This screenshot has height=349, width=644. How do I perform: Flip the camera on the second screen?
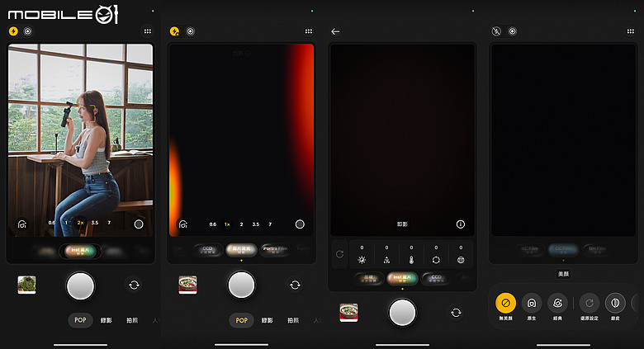[x=295, y=285]
